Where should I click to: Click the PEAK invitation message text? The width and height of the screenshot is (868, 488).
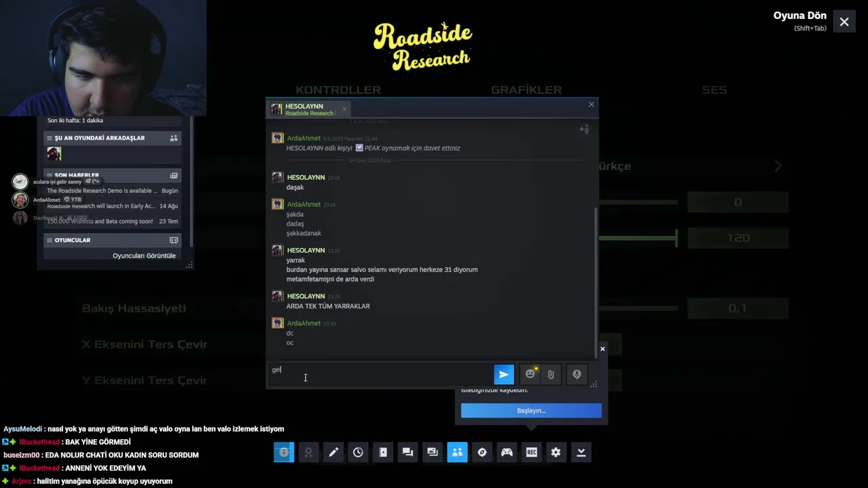(x=373, y=148)
